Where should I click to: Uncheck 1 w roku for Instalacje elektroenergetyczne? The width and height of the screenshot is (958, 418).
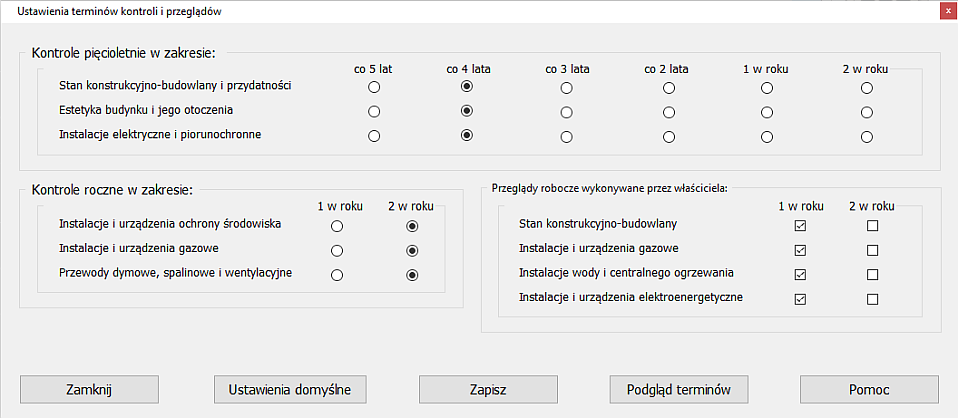(x=800, y=299)
